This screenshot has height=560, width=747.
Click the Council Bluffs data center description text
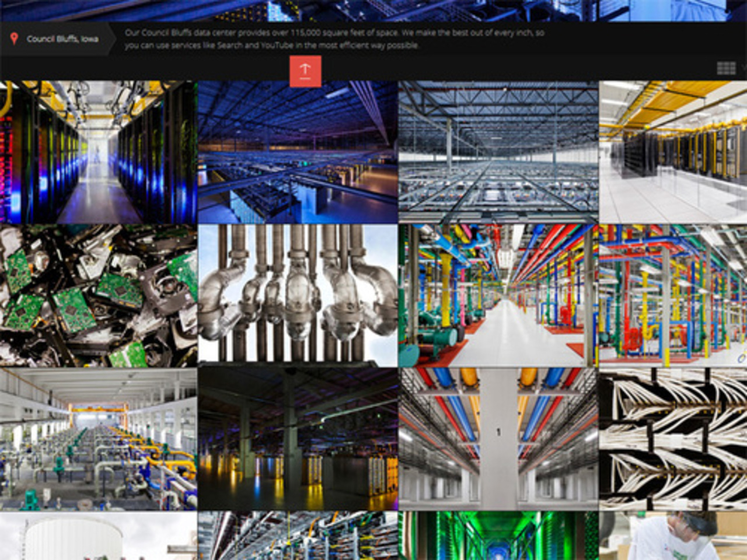click(334, 39)
